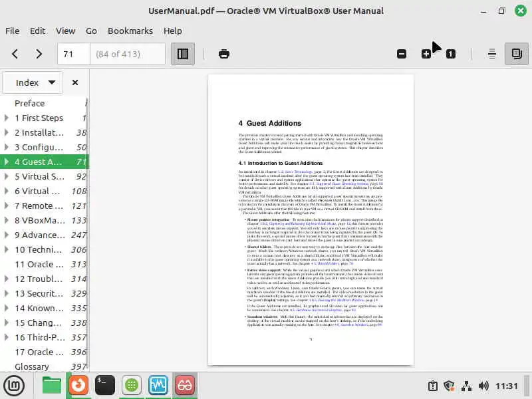
Task: Click the page number field showing 71
Action: tap(74, 54)
